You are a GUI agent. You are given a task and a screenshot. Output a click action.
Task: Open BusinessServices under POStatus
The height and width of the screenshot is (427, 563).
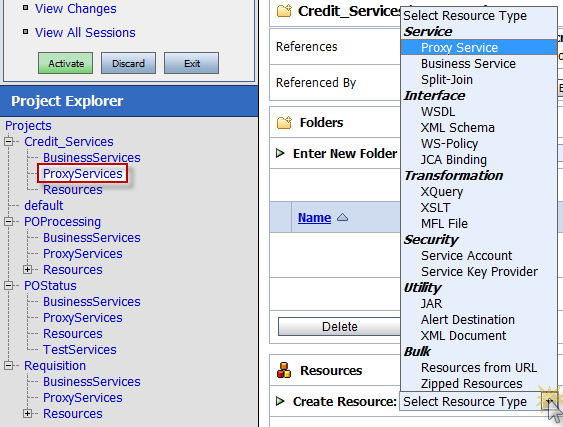point(92,302)
